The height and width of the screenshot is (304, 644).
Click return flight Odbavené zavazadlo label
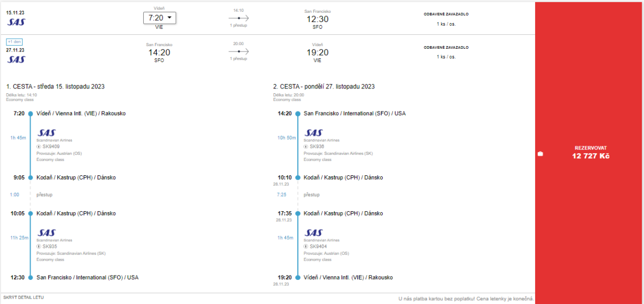(446, 47)
